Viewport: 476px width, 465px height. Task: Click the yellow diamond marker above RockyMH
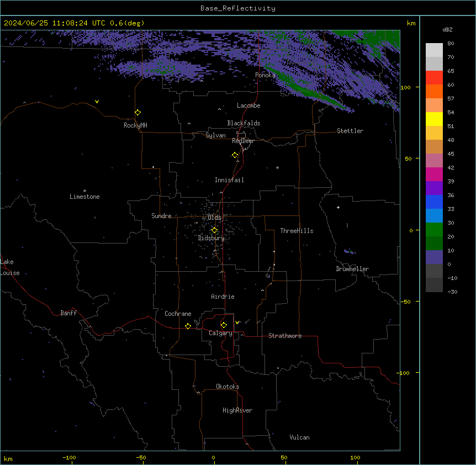coord(138,112)
